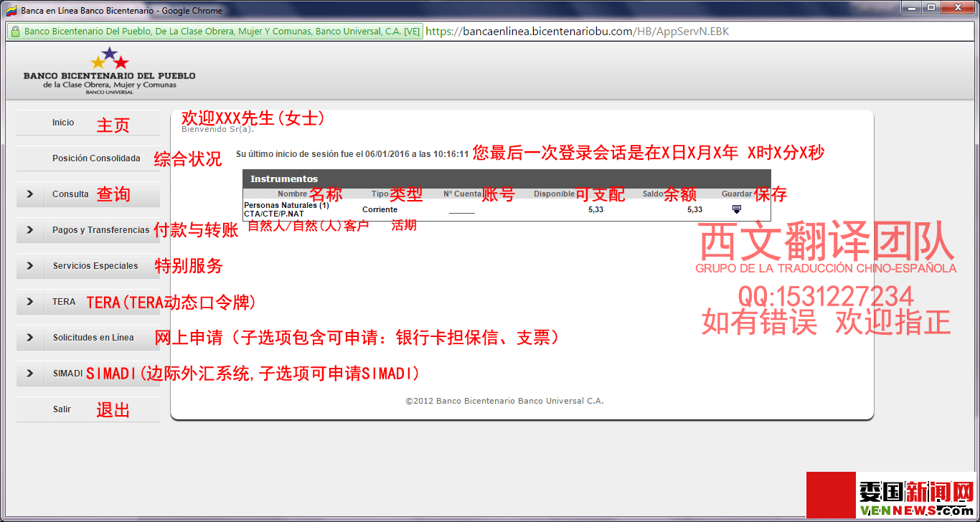
Task: Expand the TERA menu arrow
Action: click(30, 302)
